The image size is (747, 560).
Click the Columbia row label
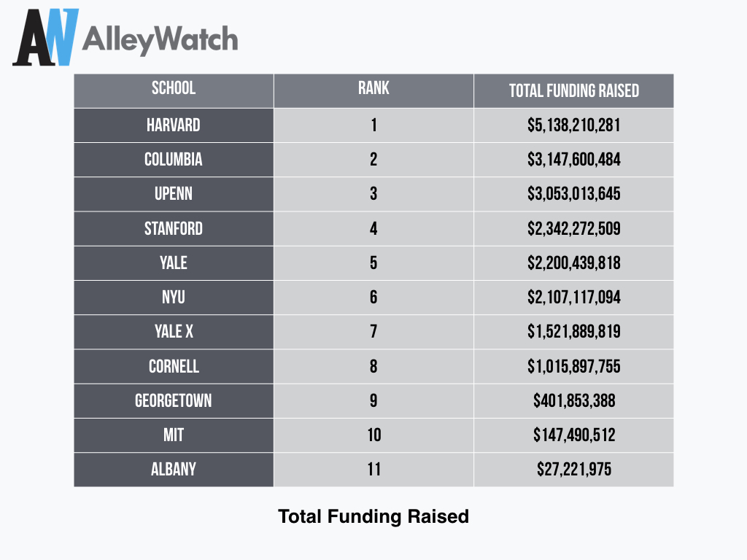(174, 160)
